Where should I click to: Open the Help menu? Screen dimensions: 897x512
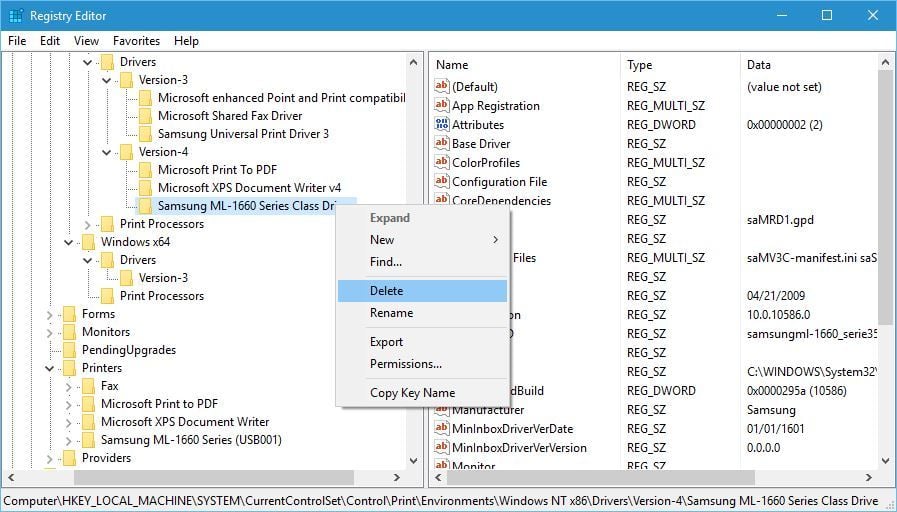tap(186, 41)
